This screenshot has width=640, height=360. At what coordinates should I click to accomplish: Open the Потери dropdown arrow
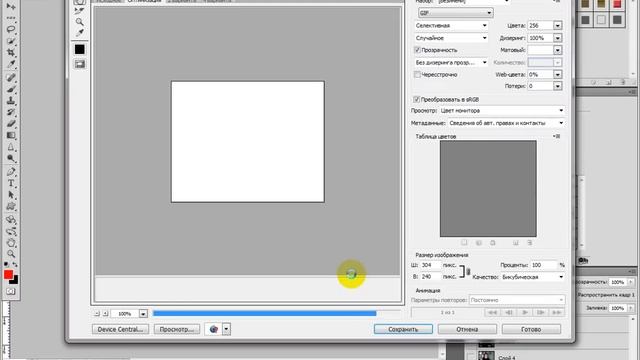click(x=558, y=86)
